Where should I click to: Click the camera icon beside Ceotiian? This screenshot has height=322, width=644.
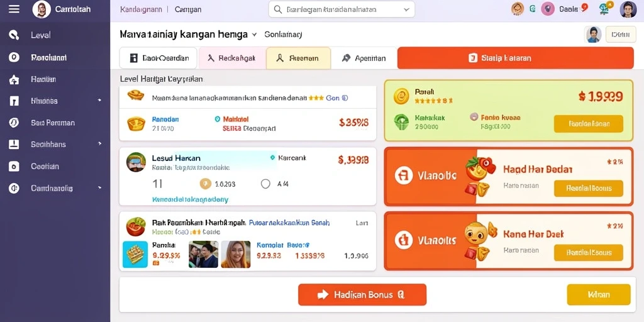(14, 166)
